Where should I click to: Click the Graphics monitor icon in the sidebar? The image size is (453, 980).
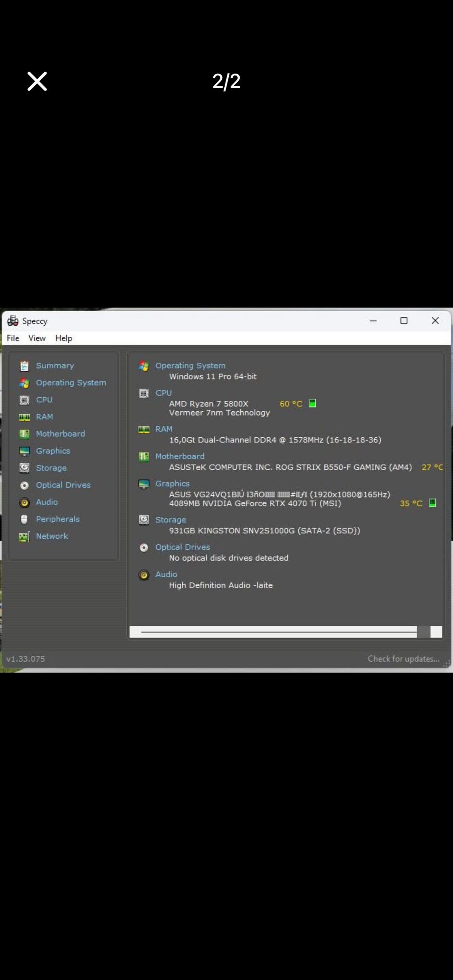(25, 451)
